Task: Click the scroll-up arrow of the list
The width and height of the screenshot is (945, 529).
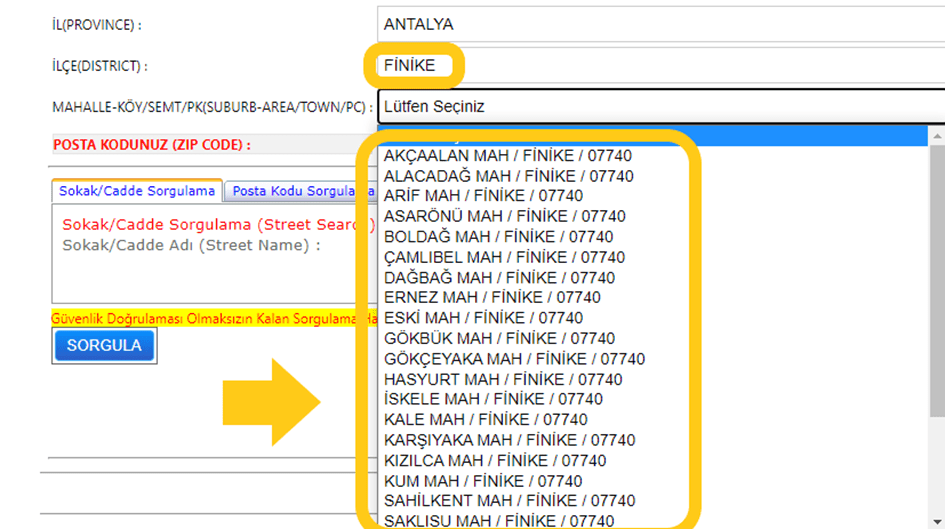Action: [937, 136]
